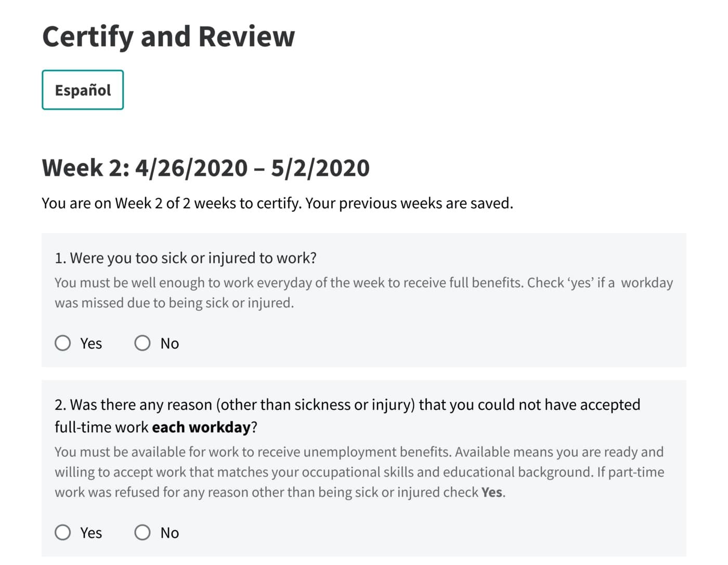
Task: Click the bold 'each workday' text
Action: tap(201, 428)
